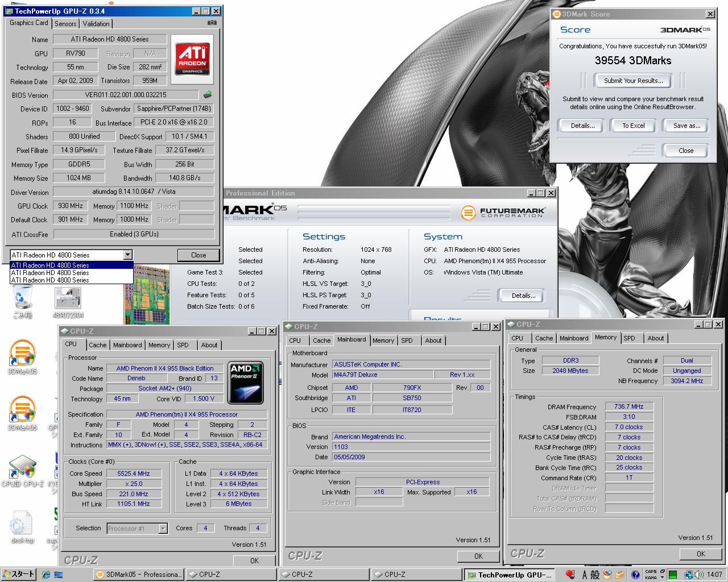Open the Cache tab in the CPU-Z CPU window
Screen dimensions: 728x582
pyautogui.click(x=97, y=345)
